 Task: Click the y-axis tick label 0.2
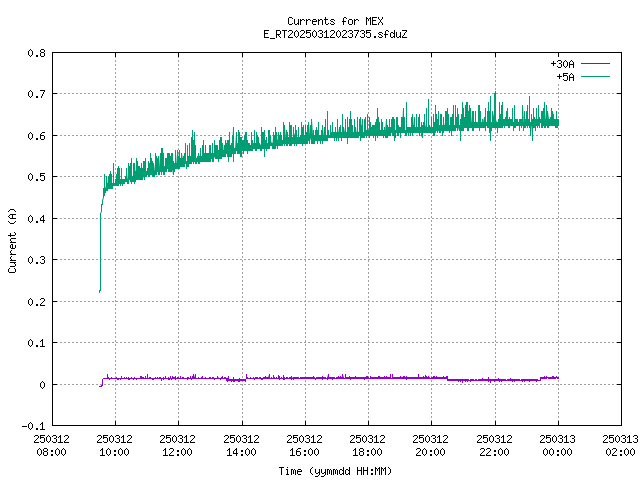click(x=36, y=302)
